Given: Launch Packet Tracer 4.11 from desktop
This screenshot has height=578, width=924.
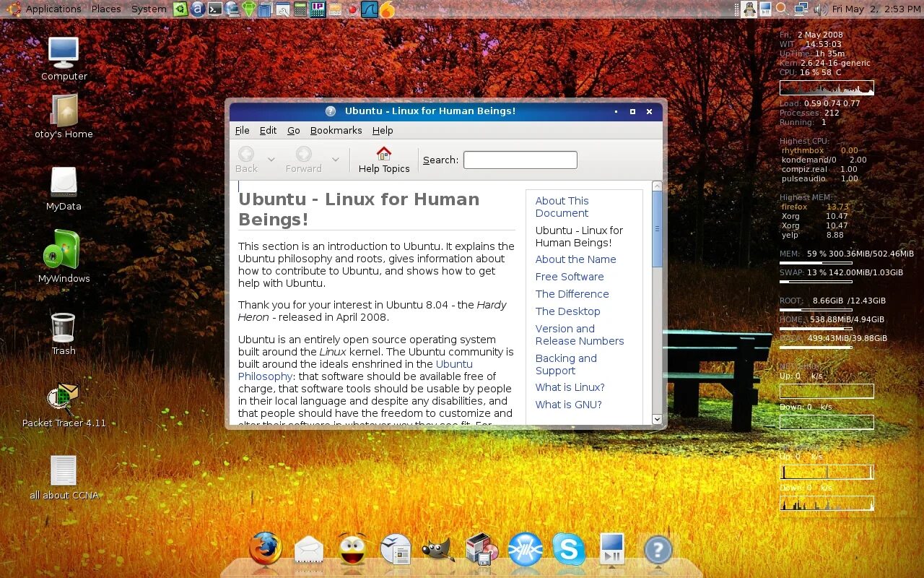Looking at the screenshot, I should coord(63,398).
